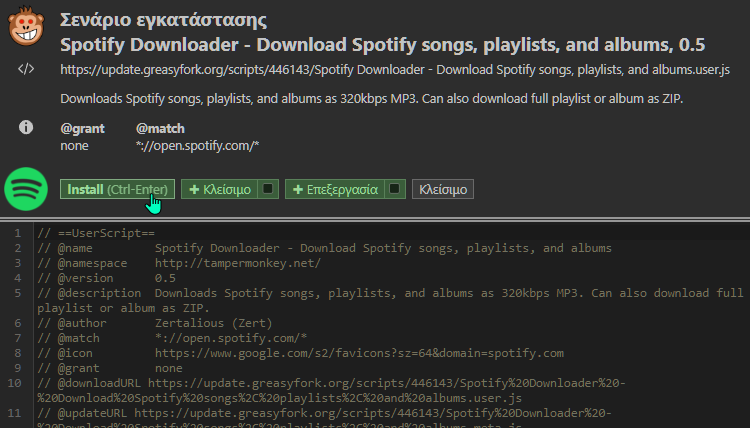Image resolution: width=750 pixels, height=428 pixels.
Task: Click the green Spotify script icon
Action: (26, 189)
